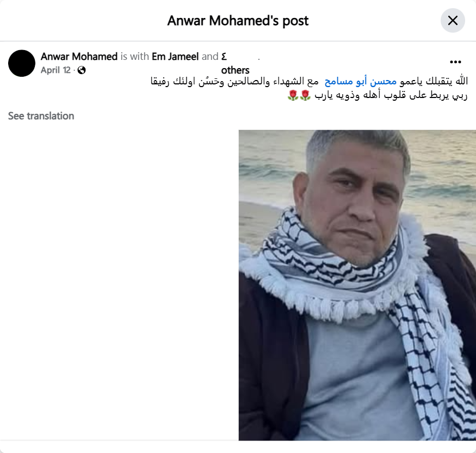Screen dimensions: 476x453
Task: Click the rose emojis in the post
Action: (299, 95)
